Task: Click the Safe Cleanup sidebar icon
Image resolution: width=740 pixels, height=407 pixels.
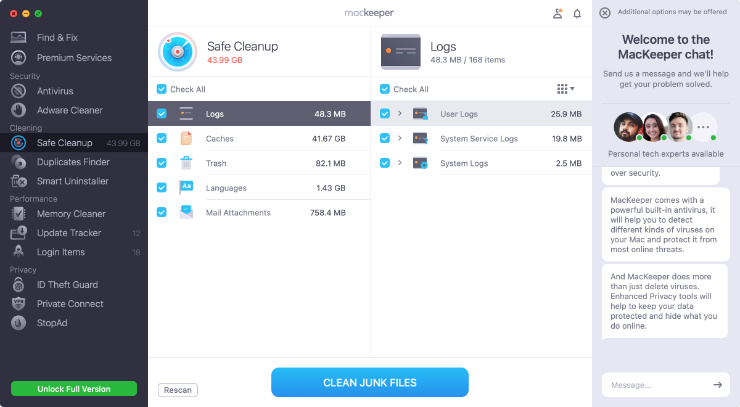Action: [18, 143]
